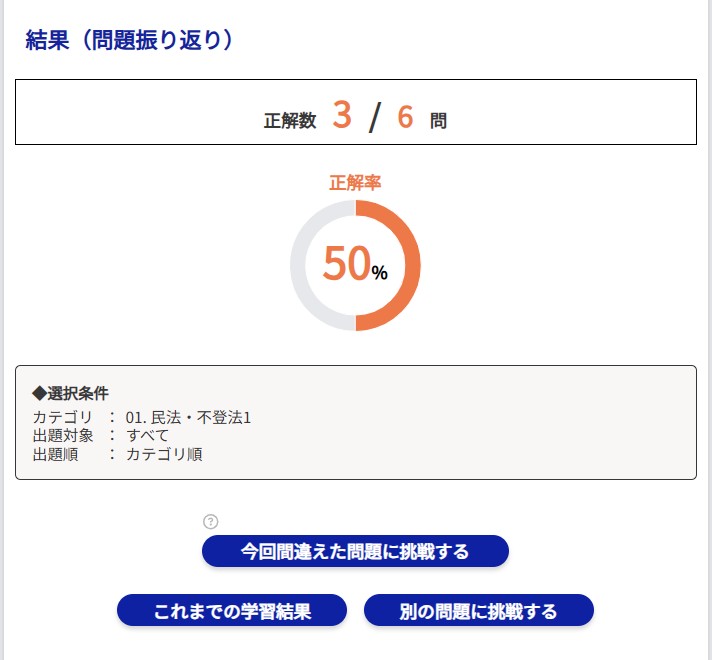Viewport: 712px width, 660px height.
Task: Click the category value 01. 民法・不登法1
Action: tap(188, 417)
